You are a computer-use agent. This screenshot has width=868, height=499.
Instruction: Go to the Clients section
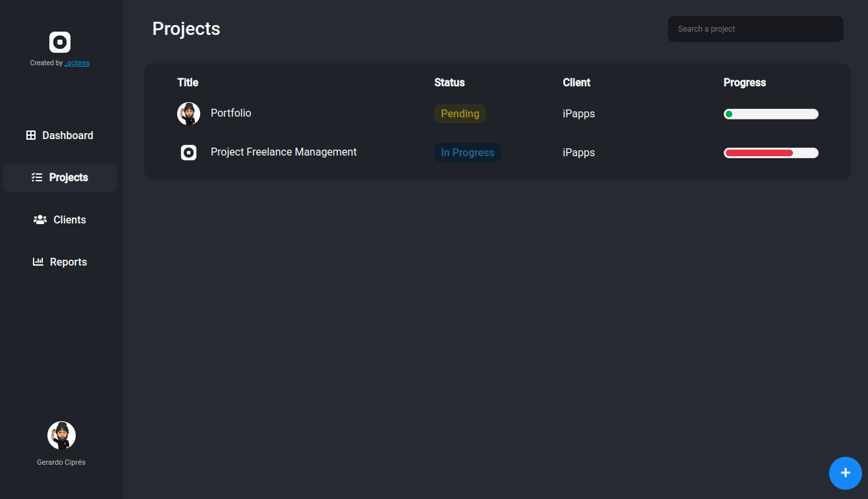pyautogui.click(x=69, y=220)
